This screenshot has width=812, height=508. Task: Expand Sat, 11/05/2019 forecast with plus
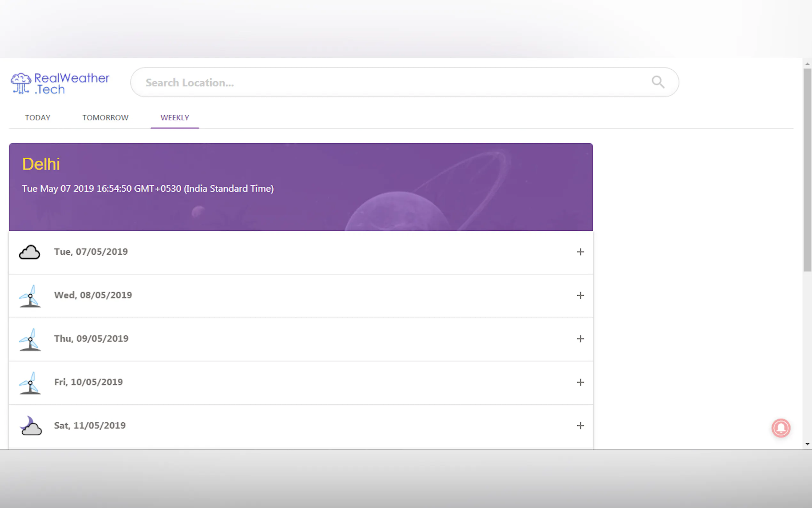(x=580, y=426)
